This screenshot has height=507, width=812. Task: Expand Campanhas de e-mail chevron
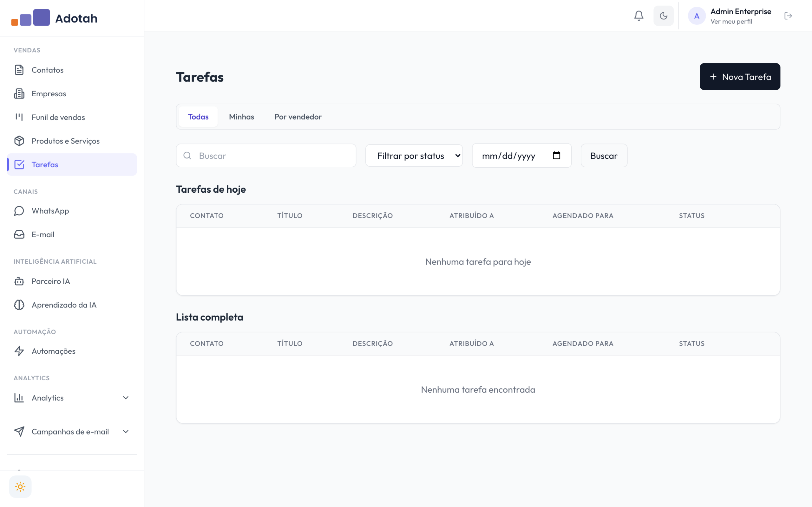(126, 432)
